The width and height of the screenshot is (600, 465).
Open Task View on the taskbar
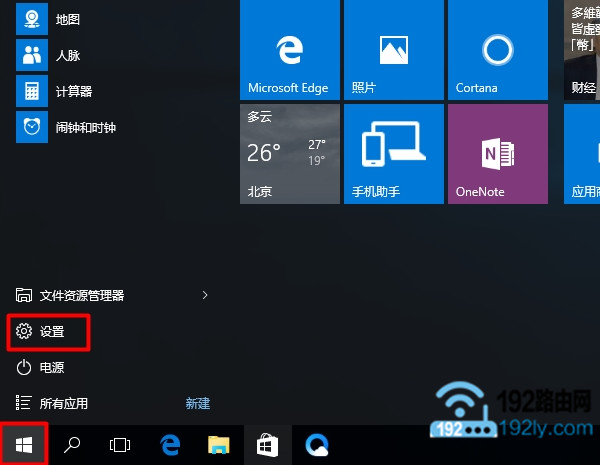[x=119, y=445]
